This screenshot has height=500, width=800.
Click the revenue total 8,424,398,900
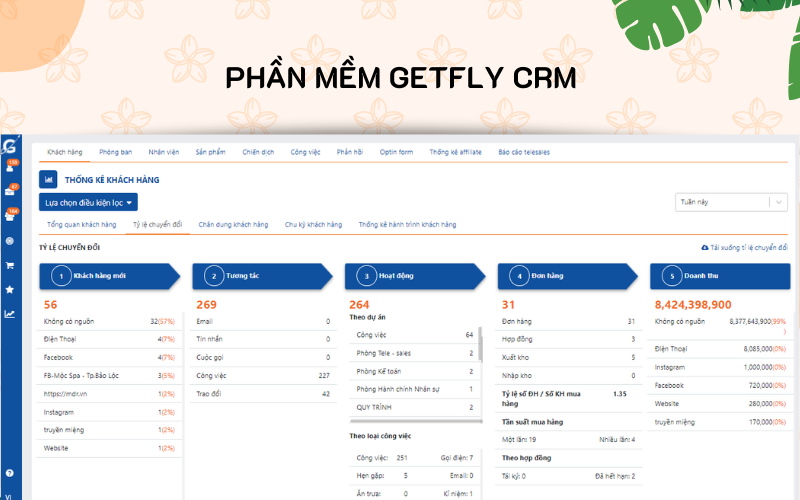693,305
